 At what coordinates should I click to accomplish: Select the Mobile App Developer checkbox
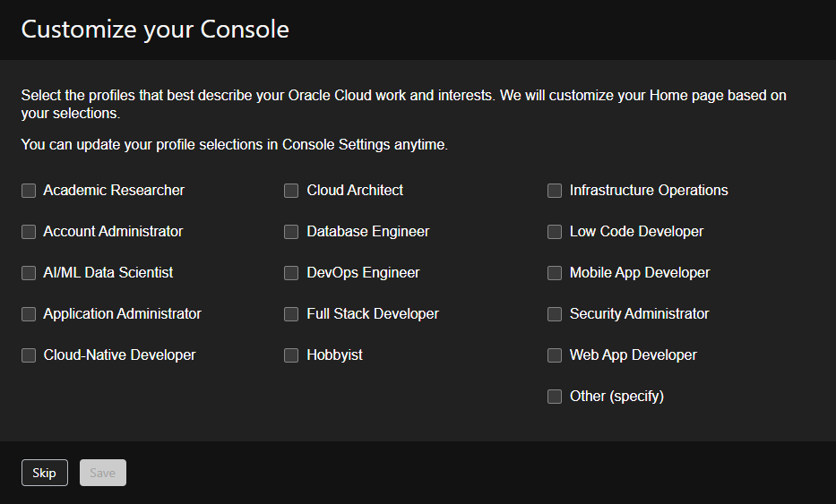click(x=555, y=273)
